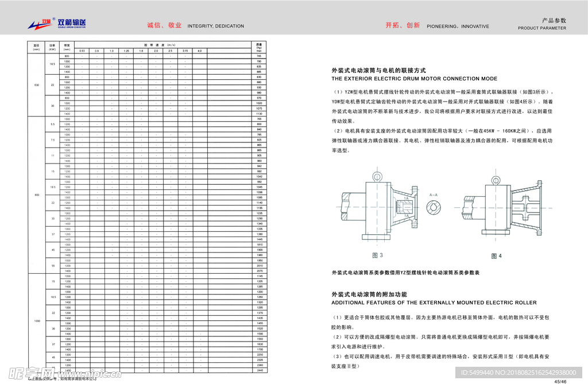Click the mass value 2250
Viewport: 588px width, 384px height.
(x=260, y=355)
